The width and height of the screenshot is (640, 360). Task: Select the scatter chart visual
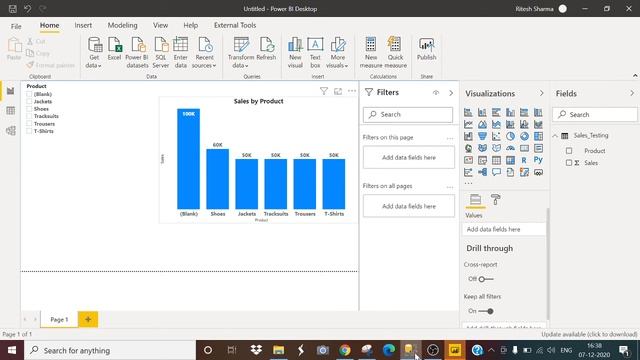(496, 136)
